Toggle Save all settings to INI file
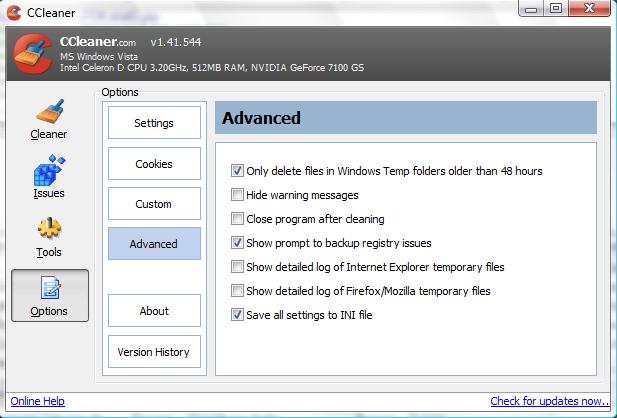This screenshot has height=418, width=617. (237, 315)
